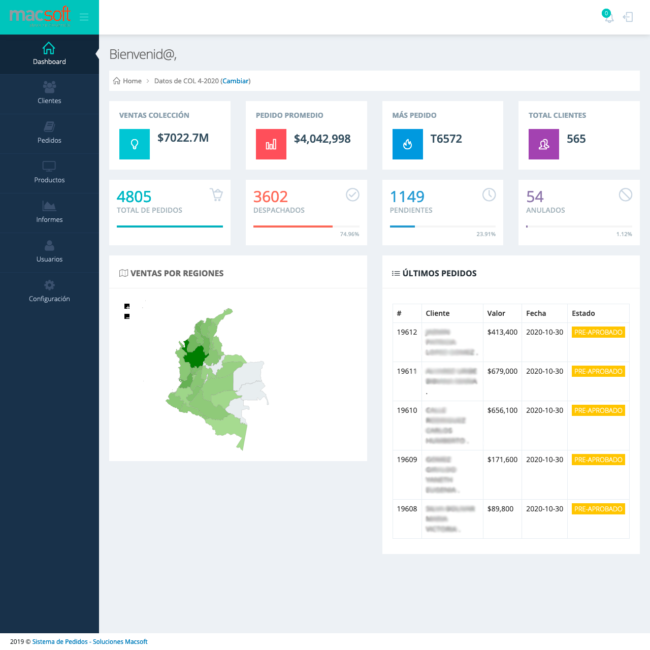Open Productos from the sidebar
This screenshot has width=650, height=650.
tap(49, 172)
